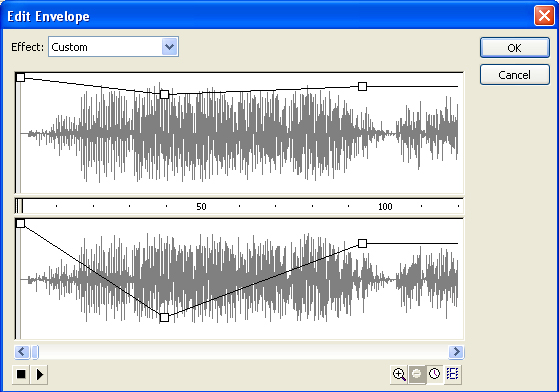
Task: Click the horizontal scrollbar thumb
Action: point(35,352)
